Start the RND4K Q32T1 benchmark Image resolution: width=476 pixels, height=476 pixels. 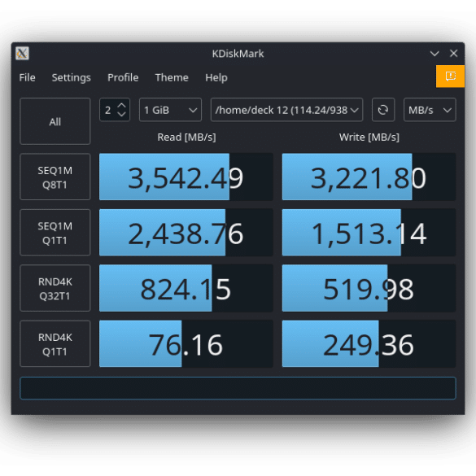pos(55,288)
